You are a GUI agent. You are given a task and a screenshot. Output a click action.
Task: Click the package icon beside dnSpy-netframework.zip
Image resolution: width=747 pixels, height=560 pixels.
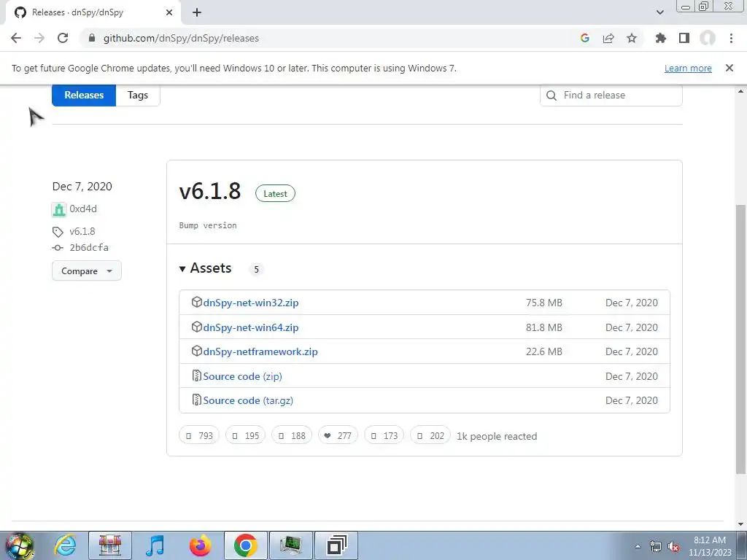[x=197, y=351]
